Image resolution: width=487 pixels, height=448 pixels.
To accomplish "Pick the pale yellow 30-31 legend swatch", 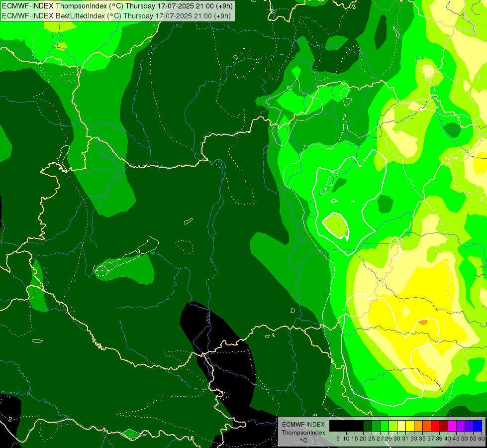I will [x=401, y=426].
